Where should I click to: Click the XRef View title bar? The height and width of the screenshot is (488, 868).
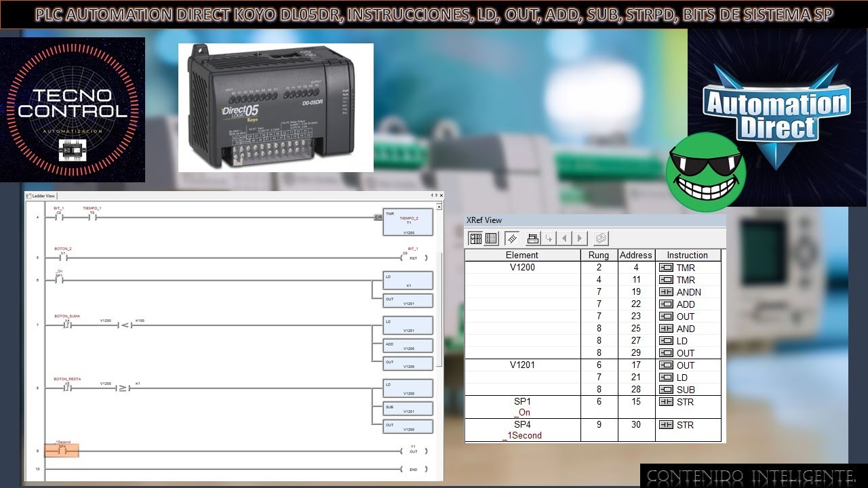coord(595,220)
